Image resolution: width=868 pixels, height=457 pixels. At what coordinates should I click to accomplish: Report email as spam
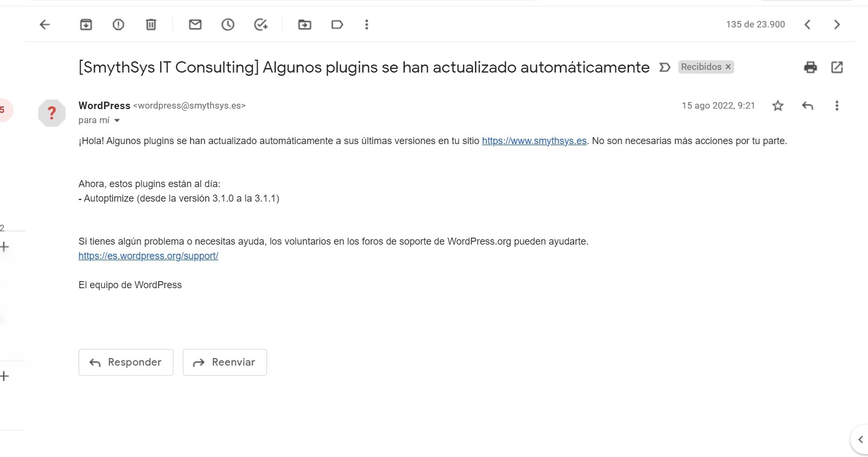(x=118, y=25)
